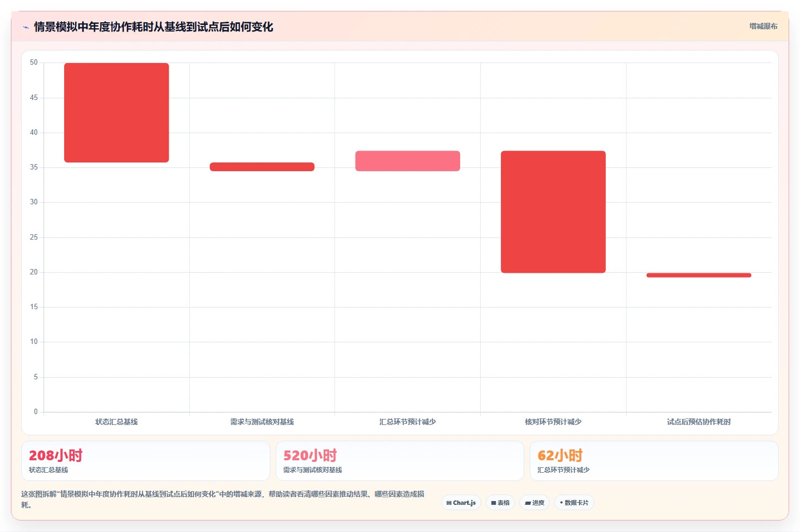This screenshot has width=800, height=532.
Task: Click the Chart.js tag chip
Action: (x=461, y=503)
